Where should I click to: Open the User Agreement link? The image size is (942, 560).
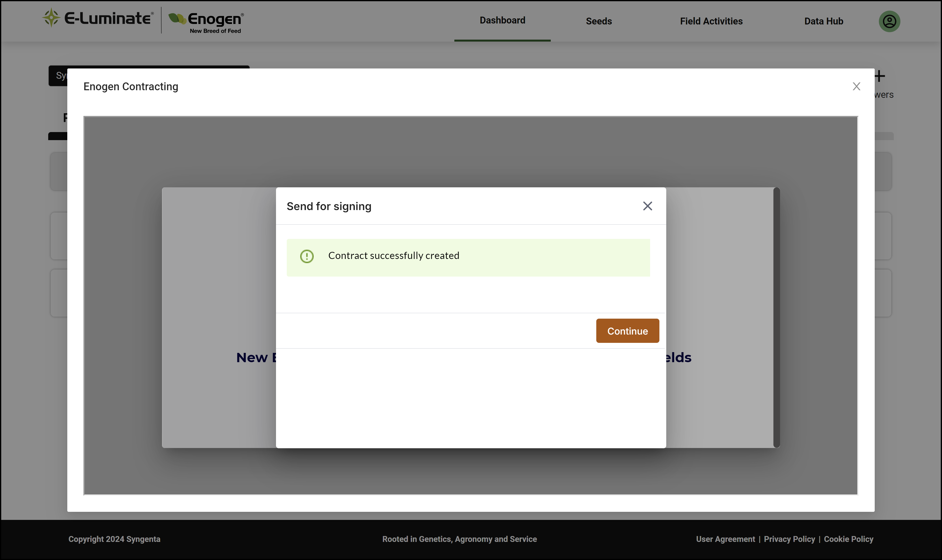pos(725,539)
